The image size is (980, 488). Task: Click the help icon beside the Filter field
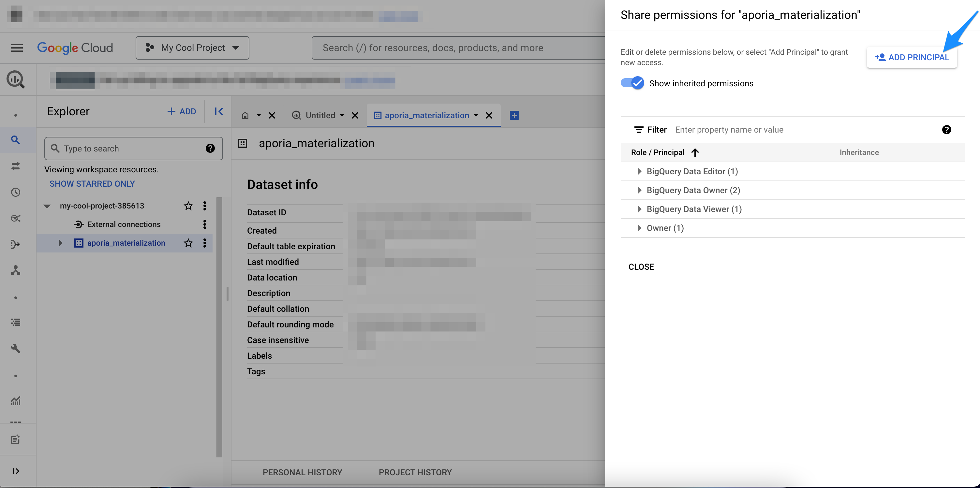[x=946, y=130]
